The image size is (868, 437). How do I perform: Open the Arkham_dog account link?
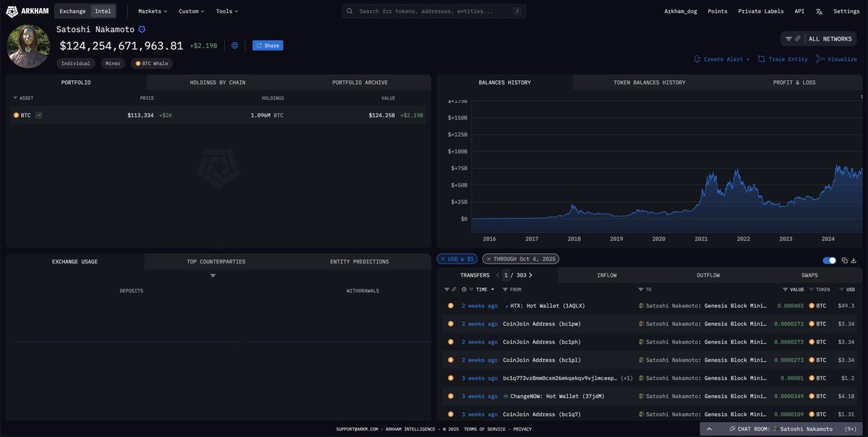[681, 12]
